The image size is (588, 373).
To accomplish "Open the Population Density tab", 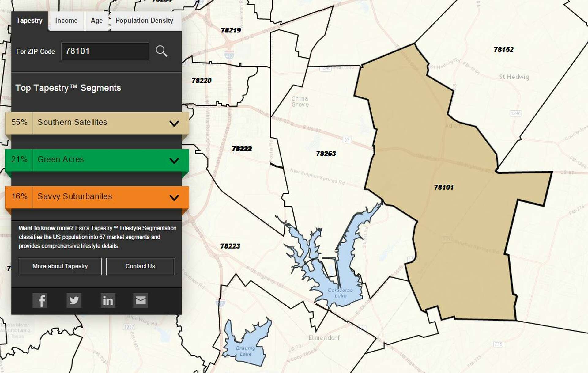I will (x=144, y=21).
